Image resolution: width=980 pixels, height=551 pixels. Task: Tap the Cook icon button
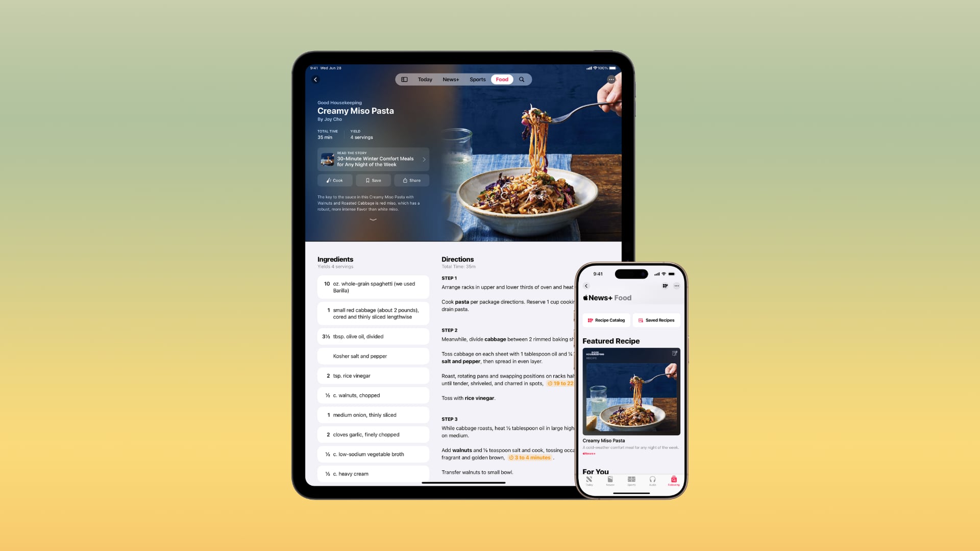pyautogui.click(x=334, y=180)
